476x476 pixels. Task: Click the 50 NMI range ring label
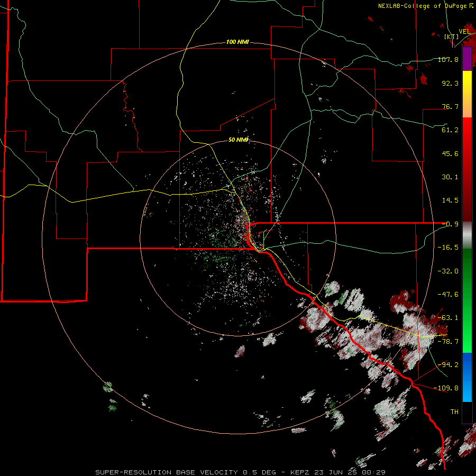tap(238, 140)
